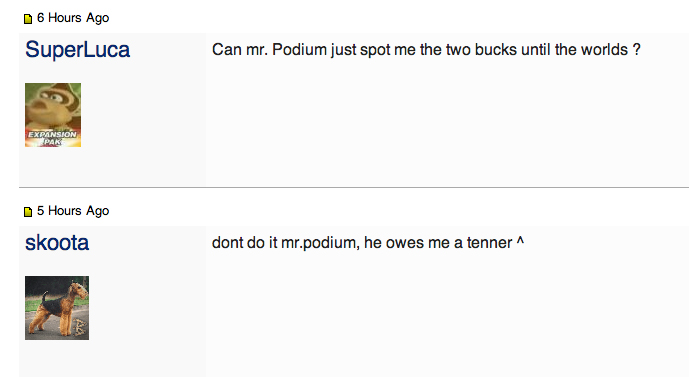Click the horizontal divider between the posts
Image resolution: width=689 pixels, height=377 pixels.
click(354, 187)
